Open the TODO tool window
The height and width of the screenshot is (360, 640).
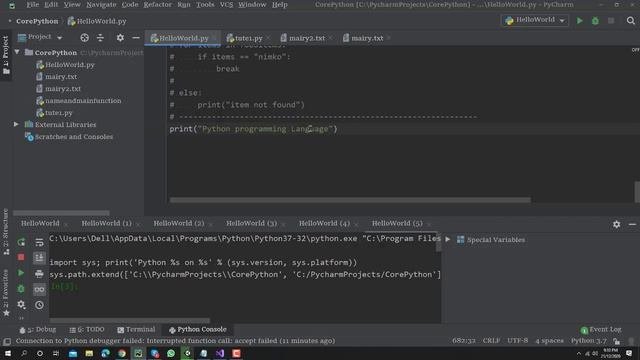[x=87, y=329]
